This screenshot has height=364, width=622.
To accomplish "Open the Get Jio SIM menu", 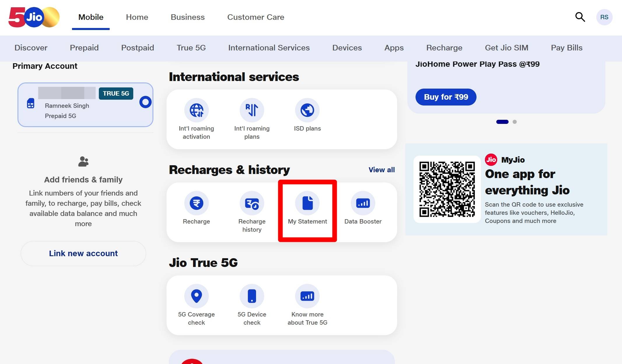I will click(507, 48).
